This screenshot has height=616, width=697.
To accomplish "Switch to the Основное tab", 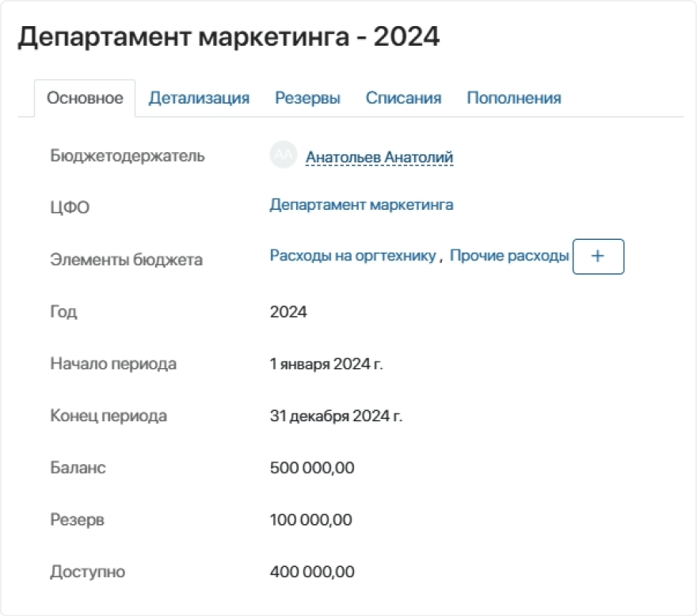I will pos(85,98).
